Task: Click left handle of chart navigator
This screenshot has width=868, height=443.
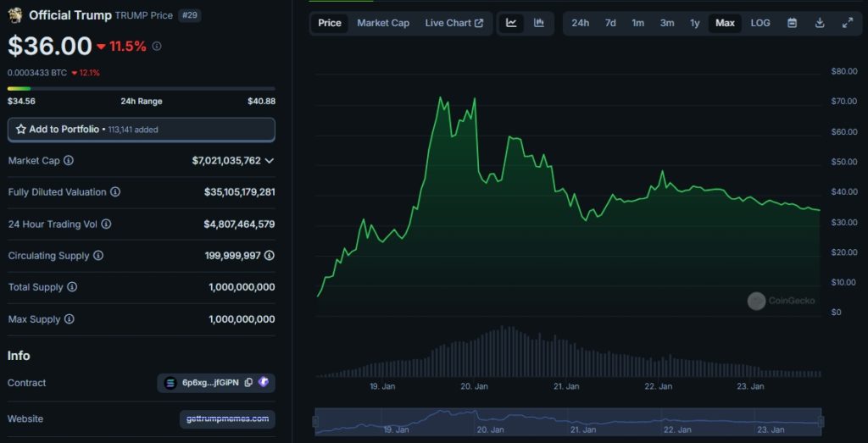Action: [316, 422]
